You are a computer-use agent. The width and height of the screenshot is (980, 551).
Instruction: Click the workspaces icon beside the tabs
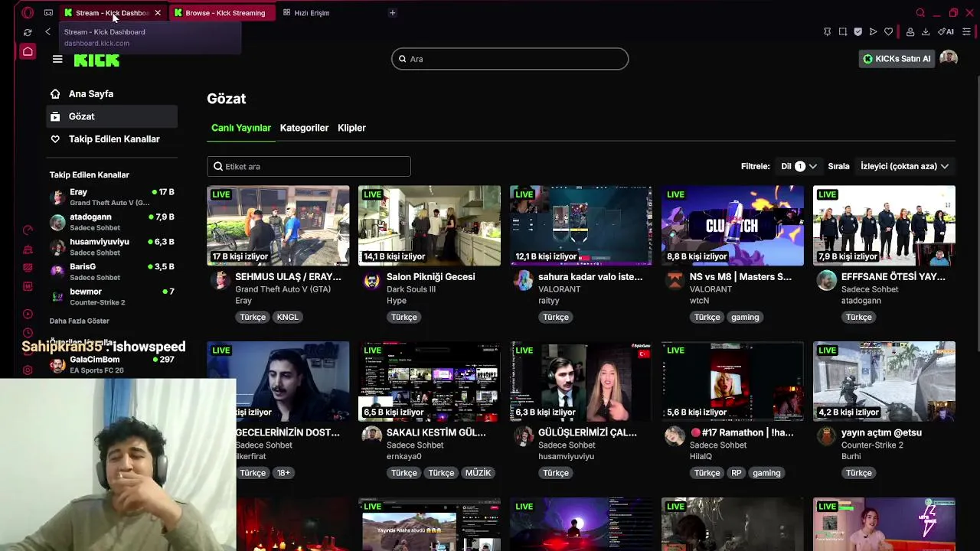click(x=48, y=12)
